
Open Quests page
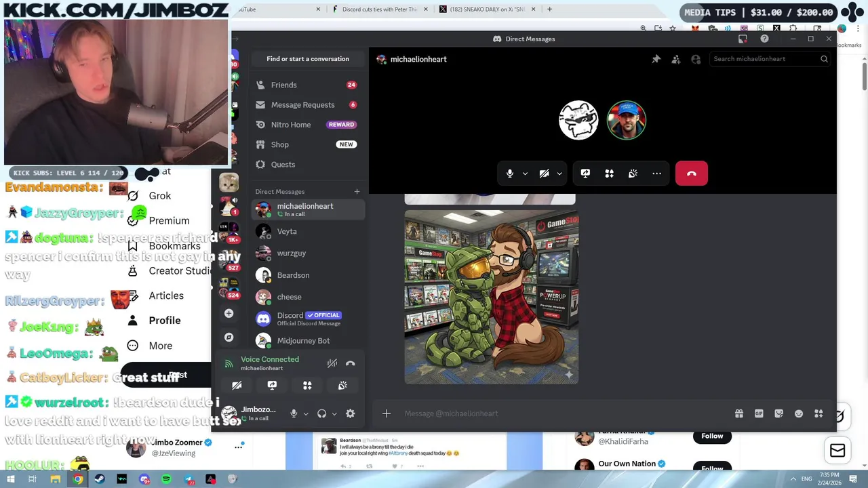coord(307,164)
